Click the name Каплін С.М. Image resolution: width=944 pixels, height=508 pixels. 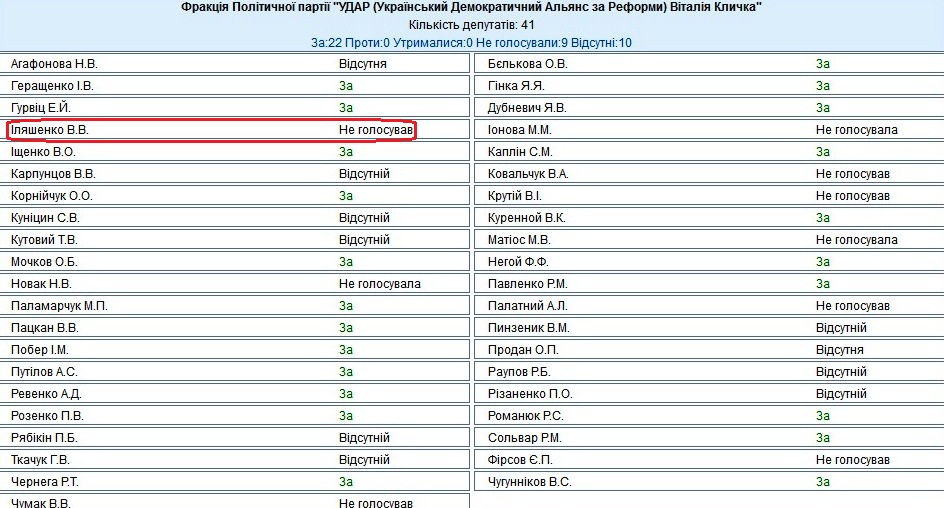point(520,152)
